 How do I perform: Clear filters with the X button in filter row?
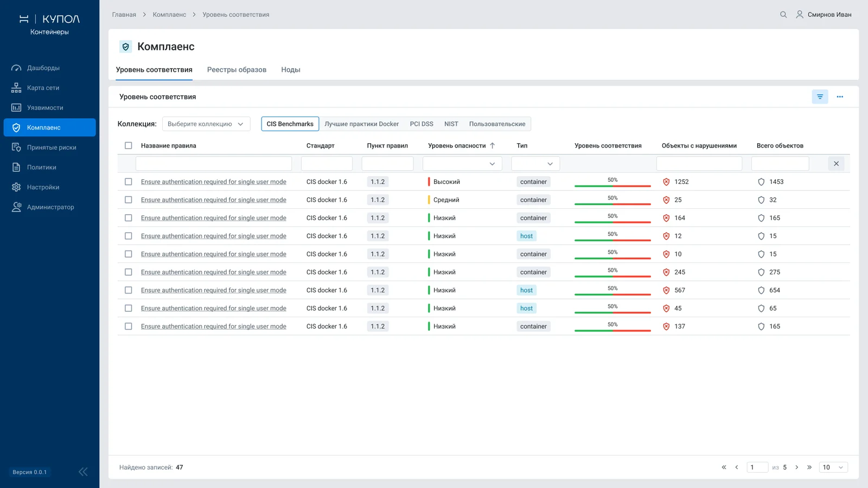click(836, 164)
